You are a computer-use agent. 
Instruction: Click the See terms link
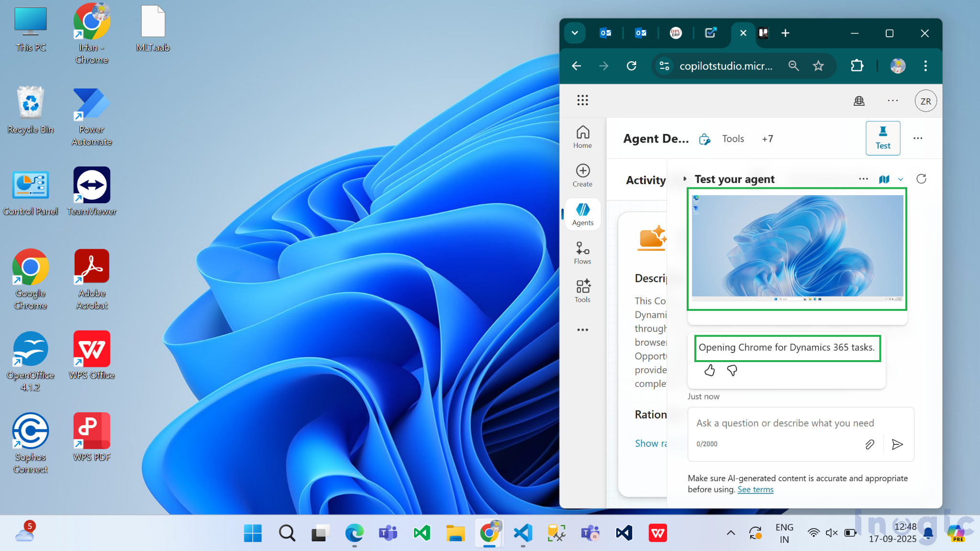[755, 489]
